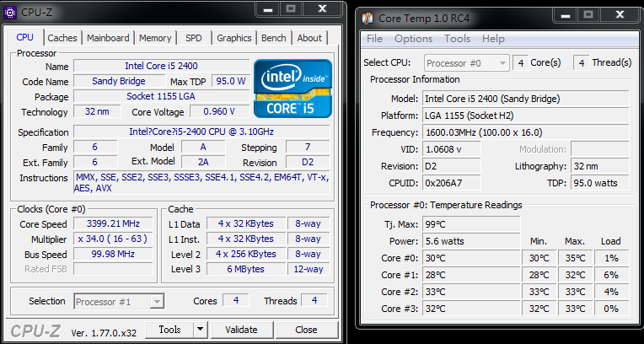Click the Validate button
Viewport: 644px width, 344px height.
tap(241, 330)
